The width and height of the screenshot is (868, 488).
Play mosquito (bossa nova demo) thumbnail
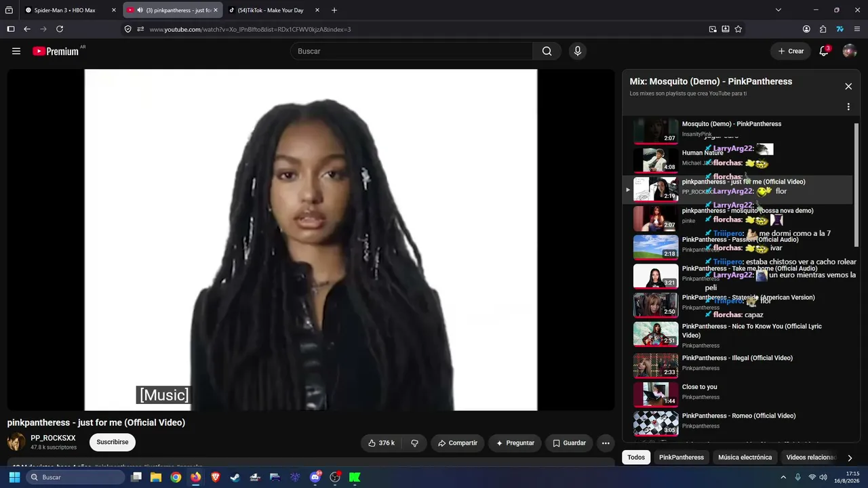[x=656, y=218]
